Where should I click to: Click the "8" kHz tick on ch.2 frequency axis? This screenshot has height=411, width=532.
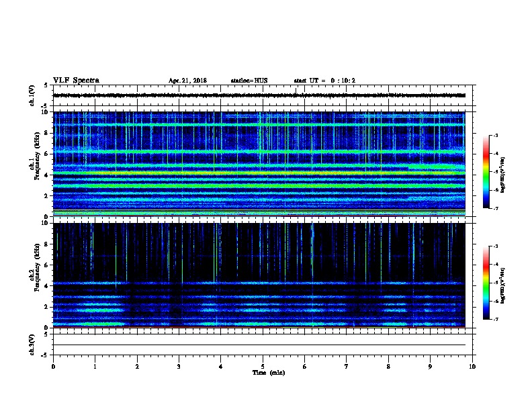[x=46, y=244]
